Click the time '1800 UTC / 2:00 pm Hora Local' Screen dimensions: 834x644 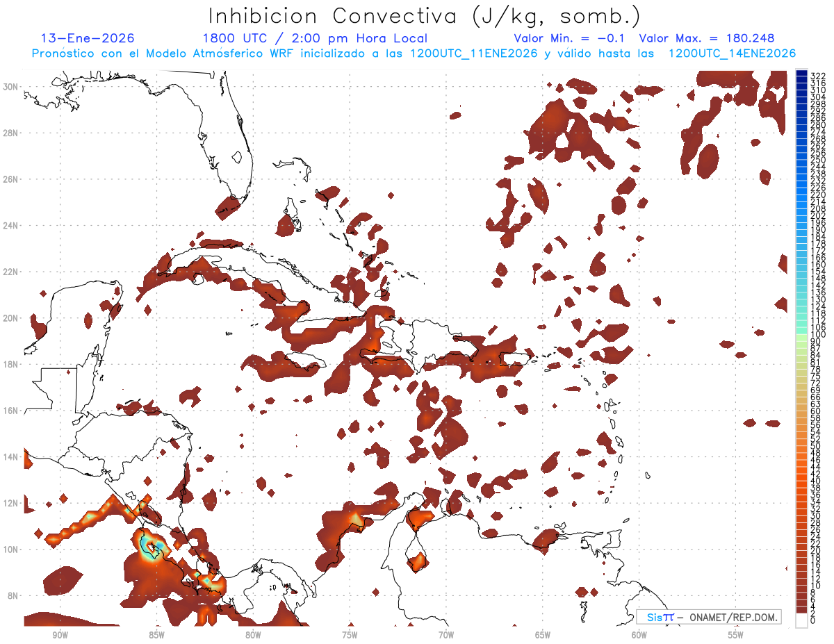pos(315,38)
